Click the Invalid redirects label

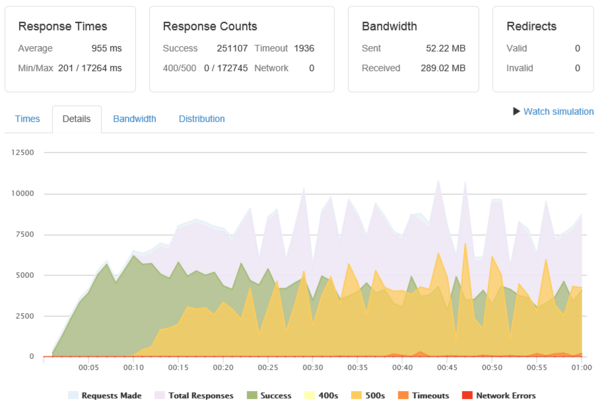pyautogui.click(x=520, y=68)
